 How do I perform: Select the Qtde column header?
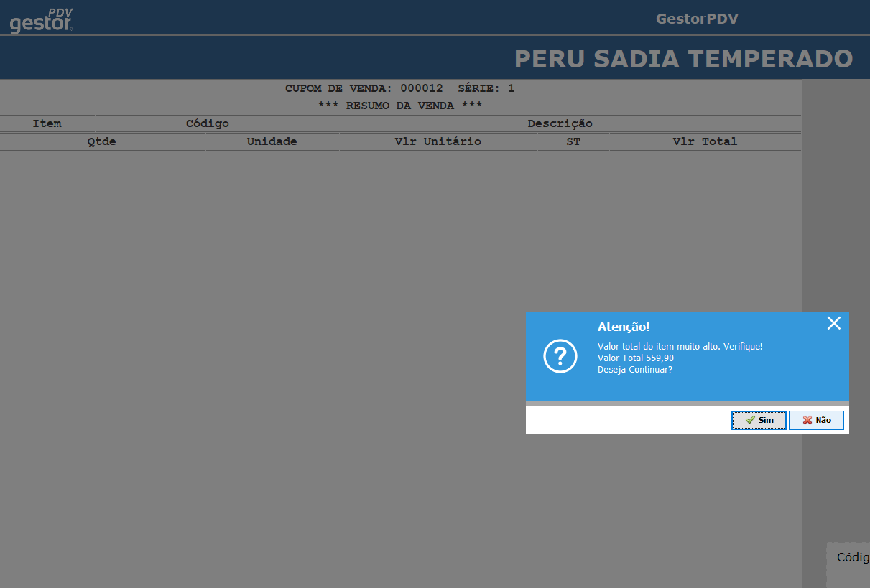tap(101, 141)
